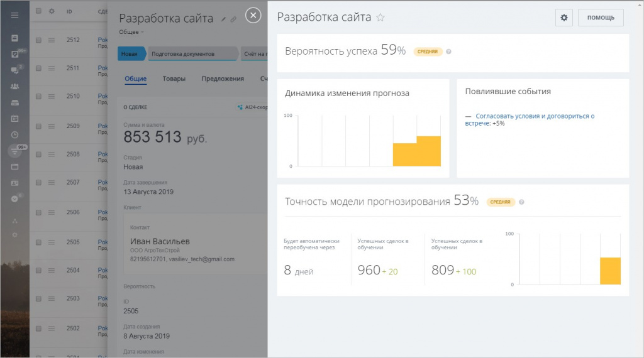Copy deal link using the chain icon

tap(233, 19)
